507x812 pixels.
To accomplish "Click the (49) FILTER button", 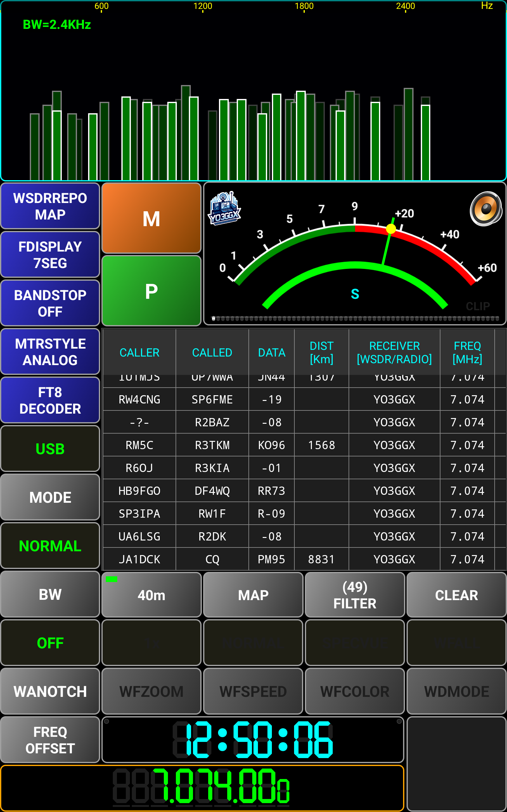I will tap(355, 595).
